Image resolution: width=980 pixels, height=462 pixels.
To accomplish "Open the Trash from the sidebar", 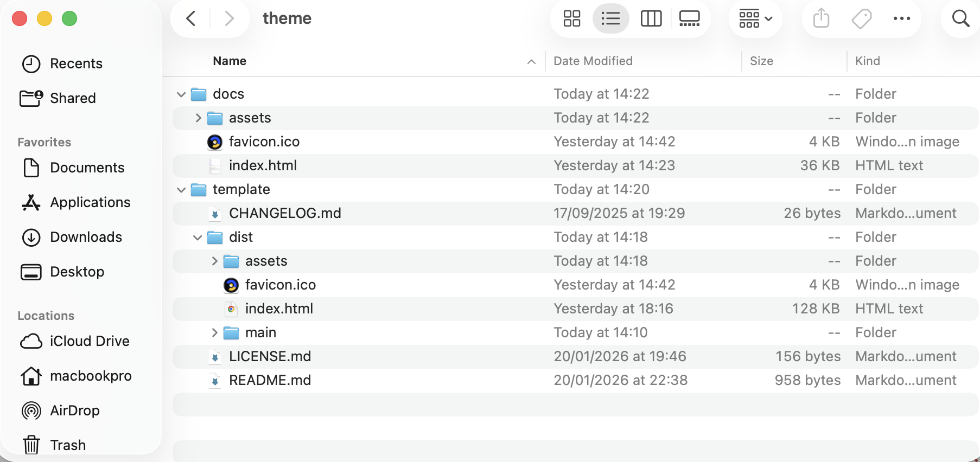I will click(68, 445).
